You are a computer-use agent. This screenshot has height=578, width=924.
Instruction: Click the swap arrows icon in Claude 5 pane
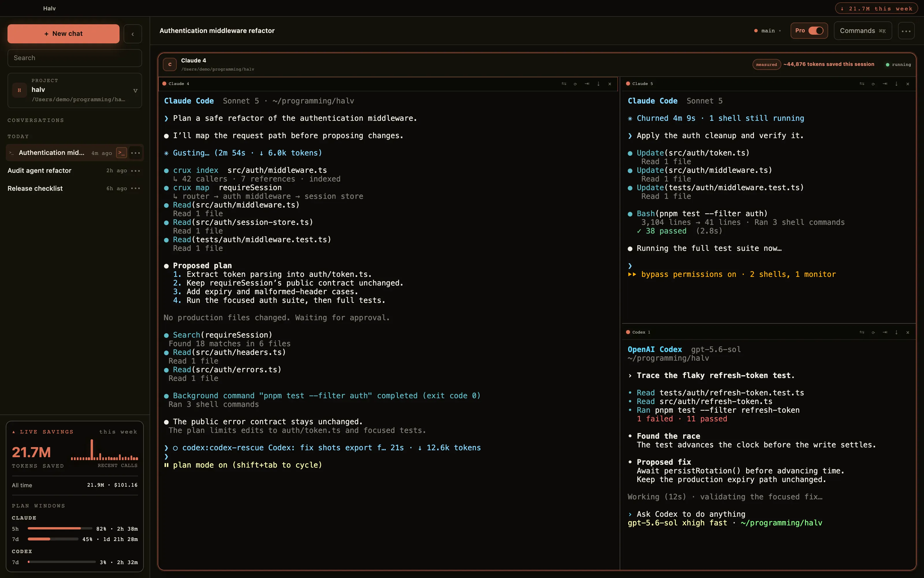coord(862,84)
